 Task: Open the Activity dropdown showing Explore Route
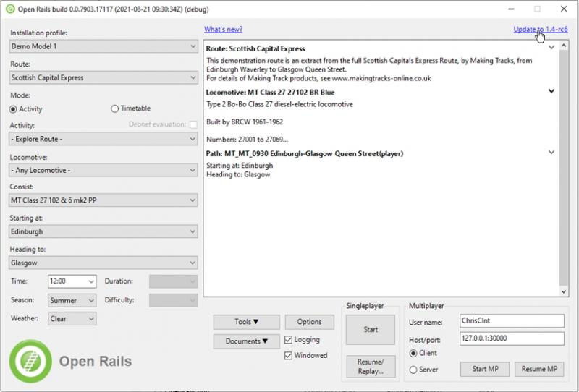(x=103, y=139)
